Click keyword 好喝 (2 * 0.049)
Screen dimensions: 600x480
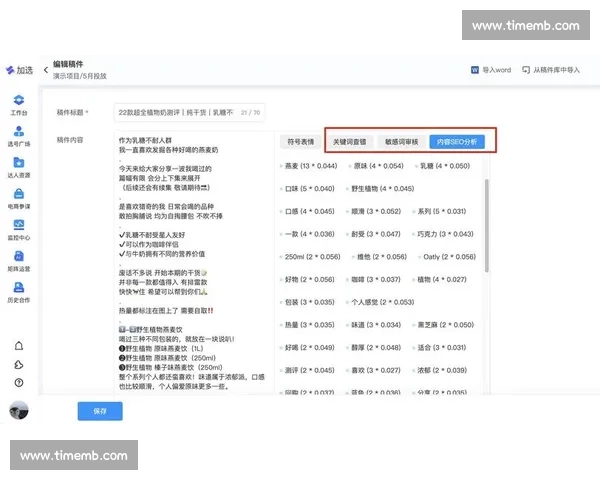pos(310,348)
